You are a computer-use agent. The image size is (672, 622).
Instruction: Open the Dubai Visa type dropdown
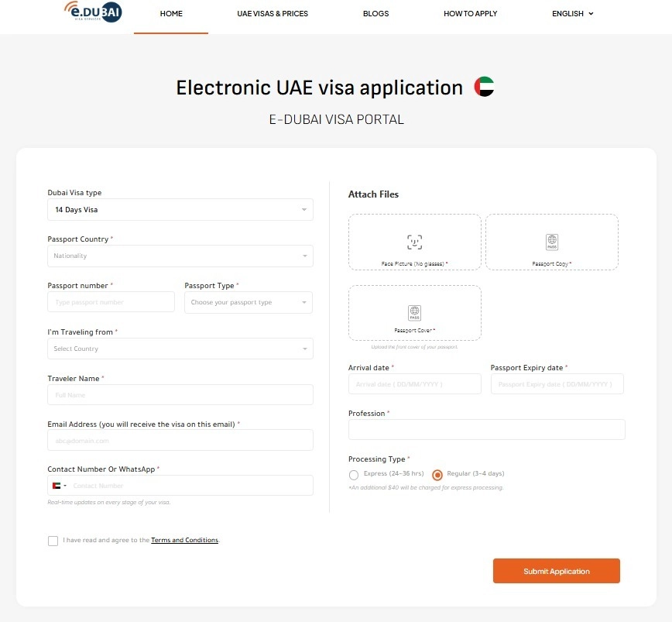pyautogui.click(x=180, y=210)
